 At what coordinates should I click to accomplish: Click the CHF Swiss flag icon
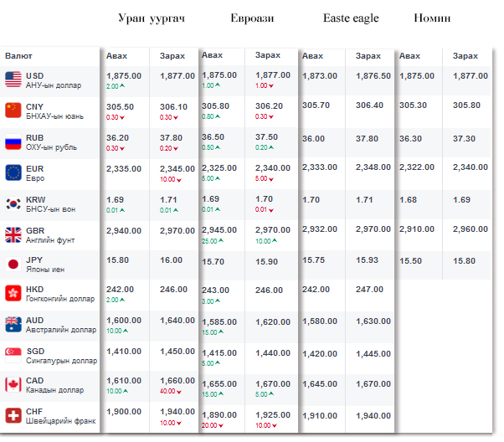click(13, 416)
